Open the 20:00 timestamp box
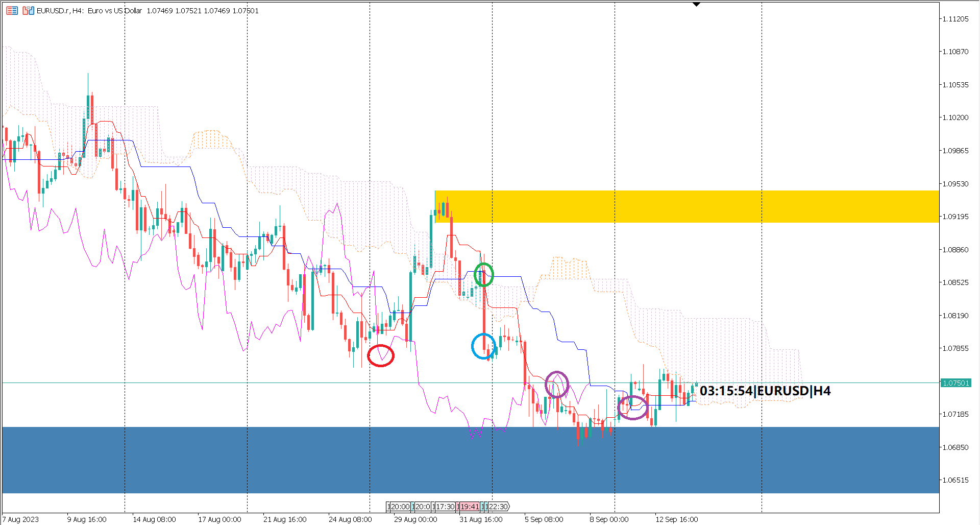 [399, 507]
